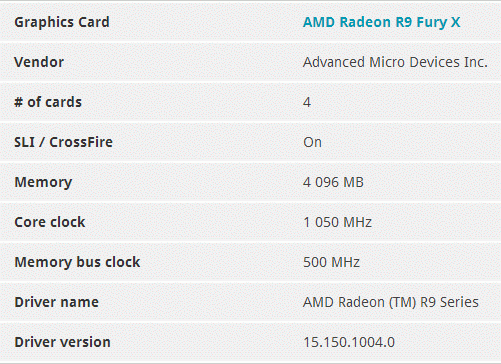The height and width of the screenshot is (364, 501).
Task: Click the '# of cards' label
Action: [48, 102]
